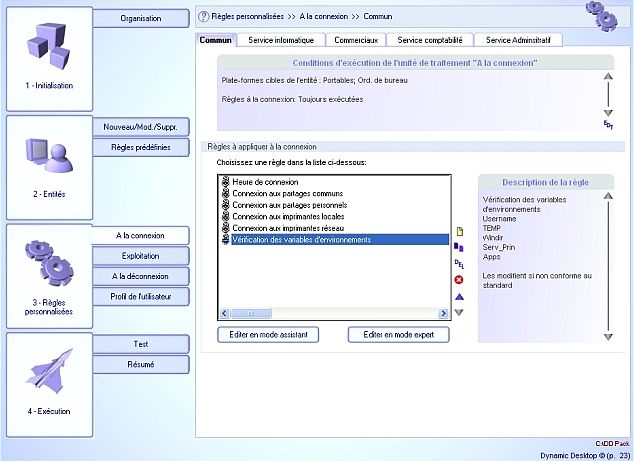Screen dimensions: 634x461
Task: Select rule Connexion aux imprimantes locales
Action: [288, 216]
